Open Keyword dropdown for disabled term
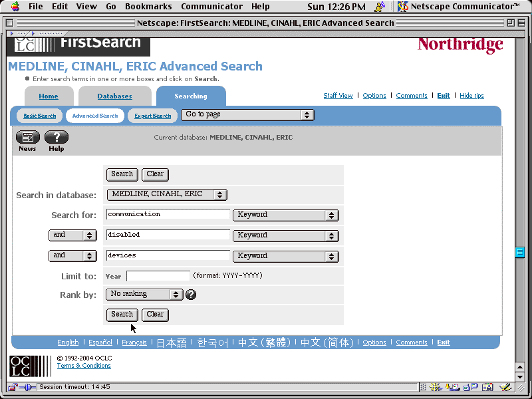Image resolution: width=532 pixels, height=399 pixels. (x=286, y=235)
